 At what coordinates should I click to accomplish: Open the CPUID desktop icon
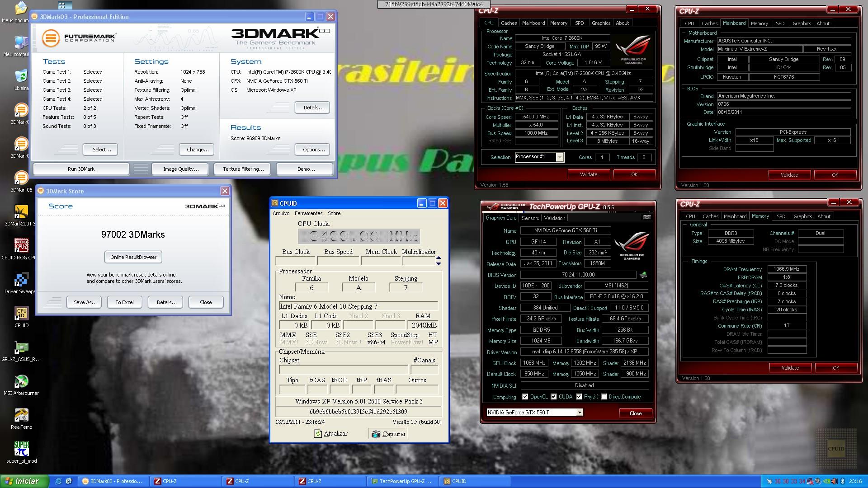21,313
